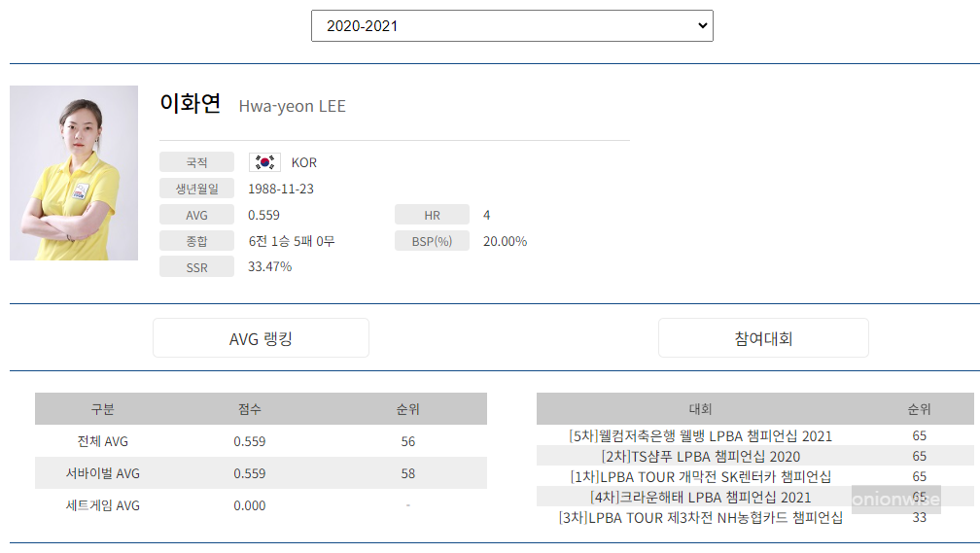Click the SSR label
Image resolution: width=980 pixels, height=553 pixels.
pyautogui.click(x=196, y=267)
